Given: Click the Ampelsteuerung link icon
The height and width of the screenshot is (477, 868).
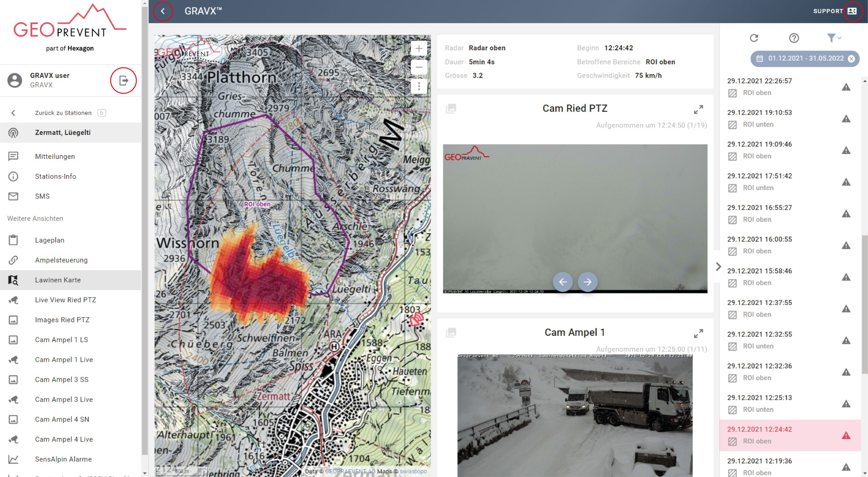Looking at the screenshot, I should click(13, 260).
